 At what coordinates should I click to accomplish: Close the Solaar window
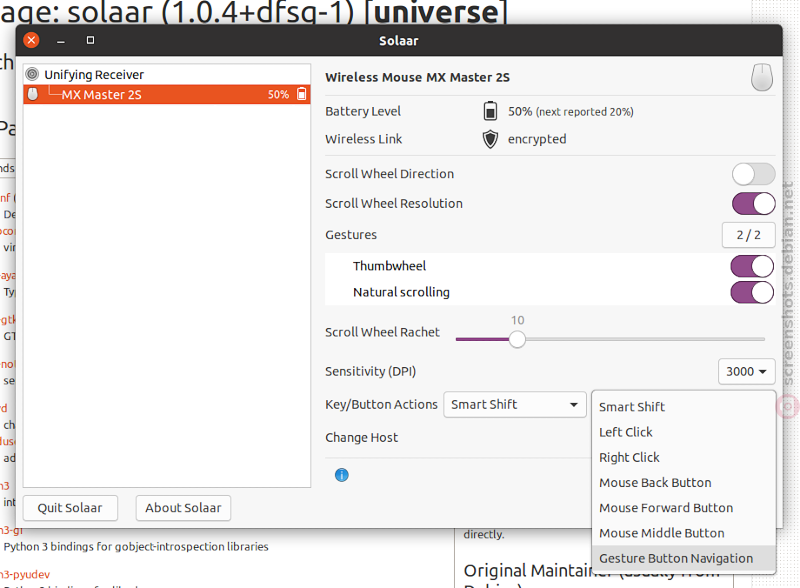(x=31, y=40)
